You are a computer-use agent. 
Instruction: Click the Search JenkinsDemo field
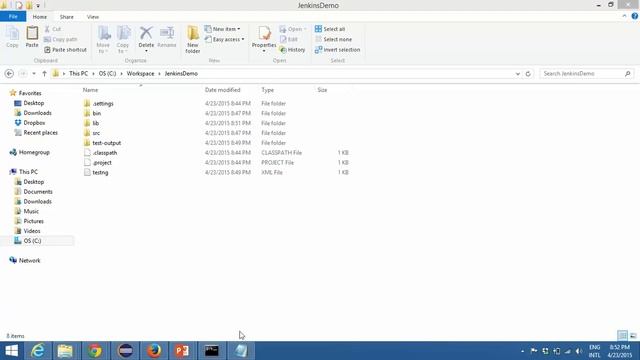(x=586, y=73)
